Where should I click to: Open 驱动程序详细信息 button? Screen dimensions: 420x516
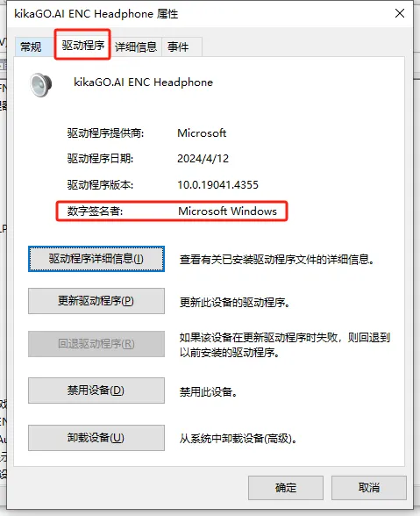pos(96,259)
